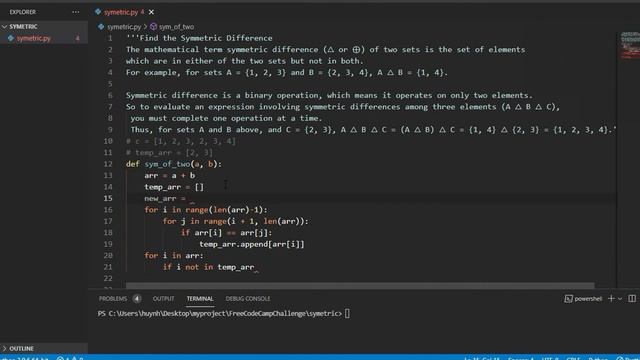
Task: Click symetric.py in the breadcrumb bar
Action: [x=124, y=27]
